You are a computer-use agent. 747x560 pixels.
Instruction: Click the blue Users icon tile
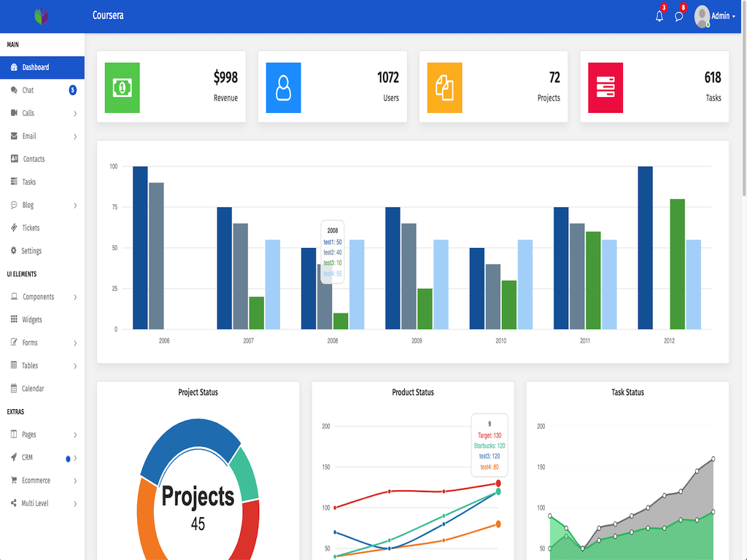pos(284,87)
